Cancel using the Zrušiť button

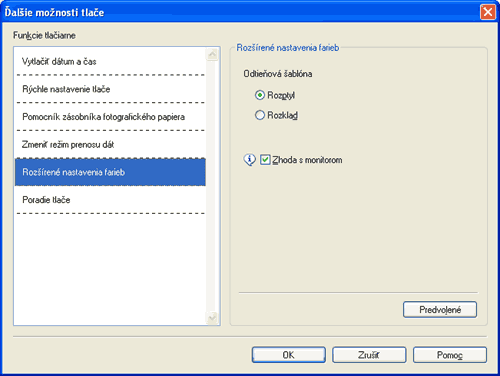[369, 355]
